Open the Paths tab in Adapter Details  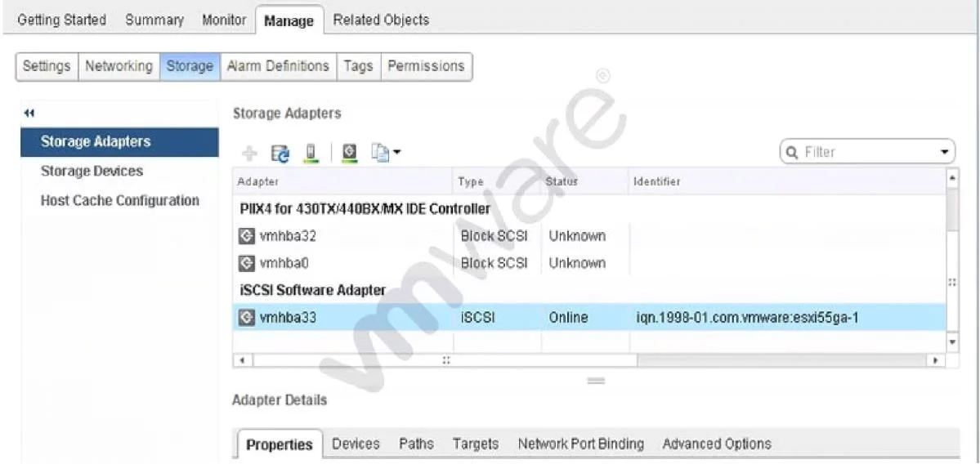coord(416,444)
